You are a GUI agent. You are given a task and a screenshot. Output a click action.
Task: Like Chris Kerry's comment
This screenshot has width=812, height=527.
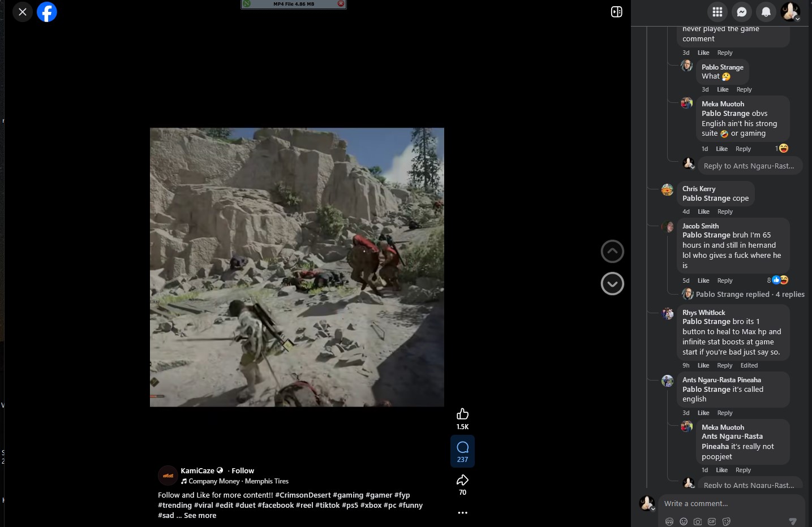click(x=703, y=211)
